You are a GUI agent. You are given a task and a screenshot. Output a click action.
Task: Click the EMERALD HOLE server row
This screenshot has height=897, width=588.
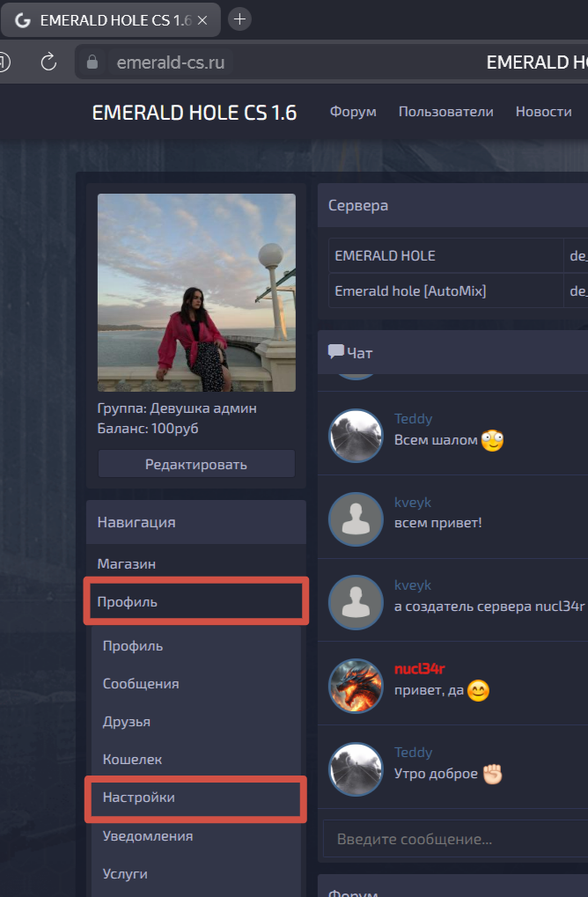point(458,255)
